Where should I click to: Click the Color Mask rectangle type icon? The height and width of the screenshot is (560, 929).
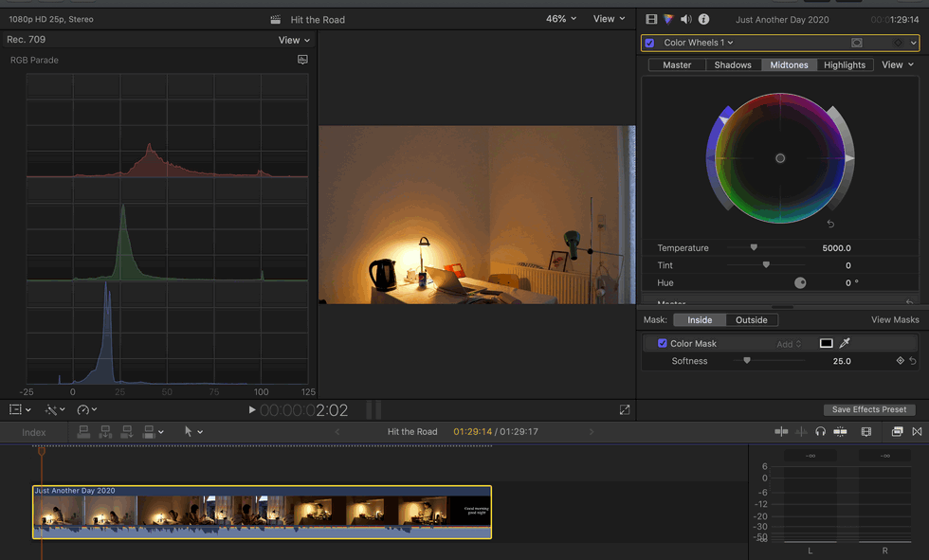pyautogui.click(x=826, y=343)
